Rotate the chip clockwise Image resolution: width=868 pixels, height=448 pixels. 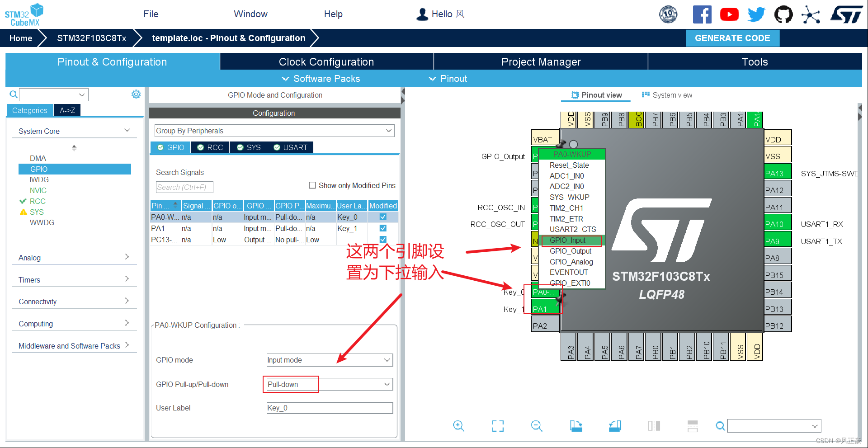576,425
